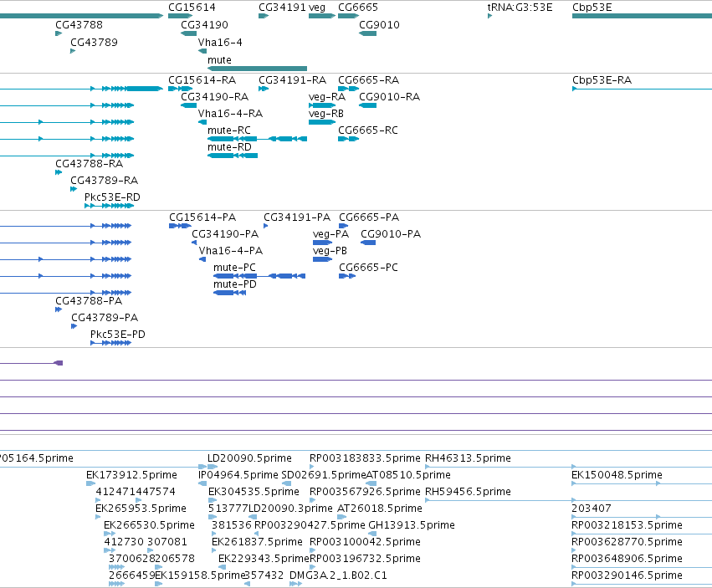Viewport: 712px width, 588px height.
Task: Select the RH59456.5prime EST label
Action: tap(468, 492)
